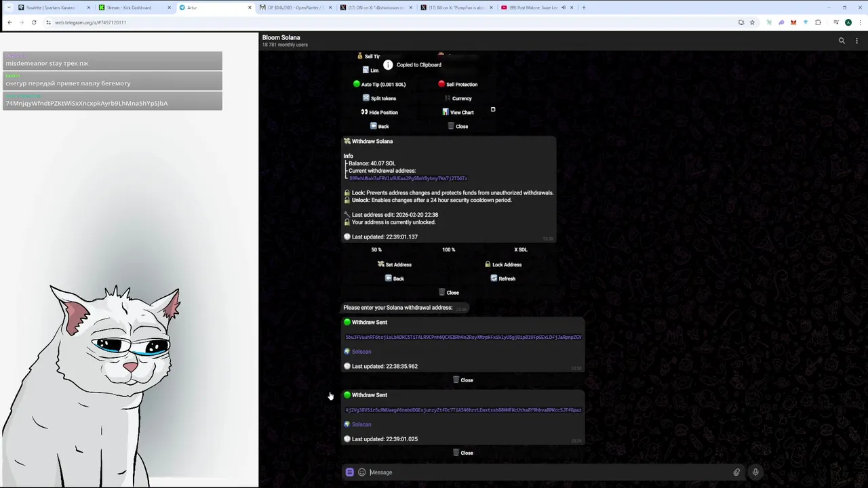Select the X SOL withdraw button
Screen dimensions: 868x488
pos(521,249)
